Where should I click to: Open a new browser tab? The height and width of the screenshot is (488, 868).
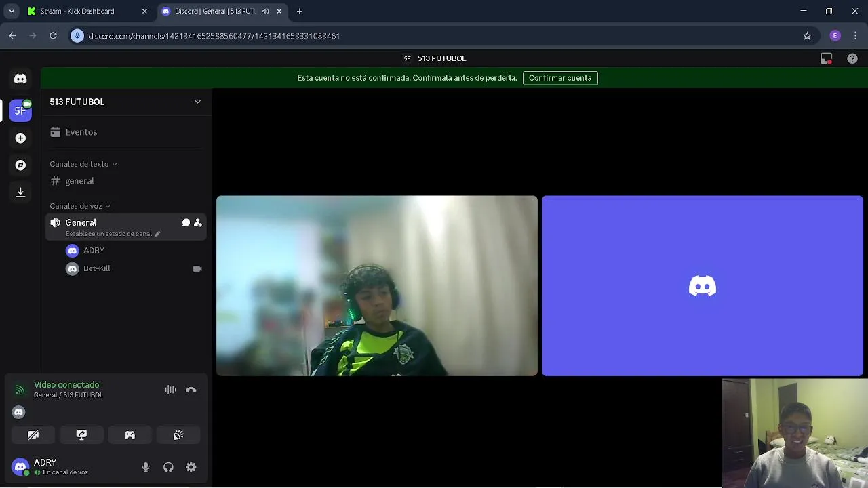coord(300,11)
